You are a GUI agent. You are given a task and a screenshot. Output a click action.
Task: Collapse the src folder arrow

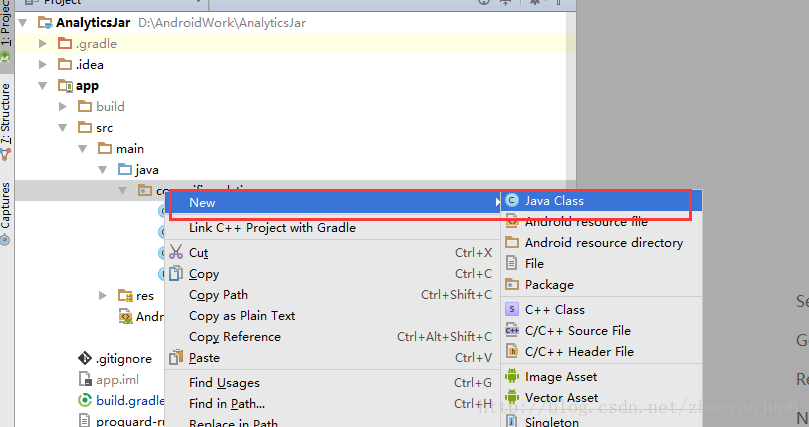(62, 127)
